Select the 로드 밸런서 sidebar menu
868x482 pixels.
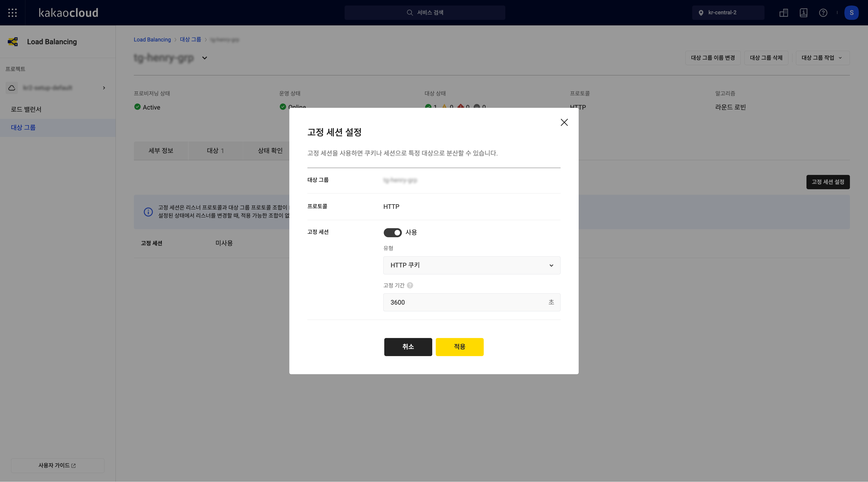pyautogui.click(x=58, y=110)
